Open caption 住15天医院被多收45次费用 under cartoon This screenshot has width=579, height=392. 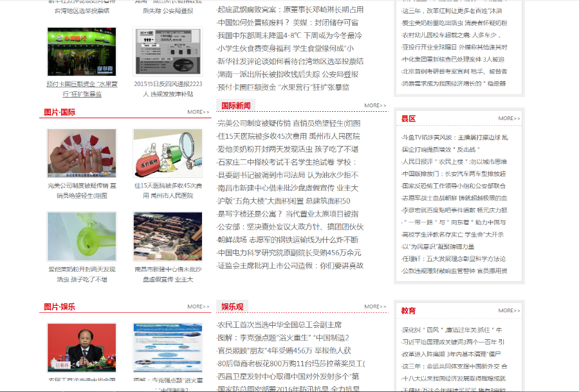click(x=168, y=191)
